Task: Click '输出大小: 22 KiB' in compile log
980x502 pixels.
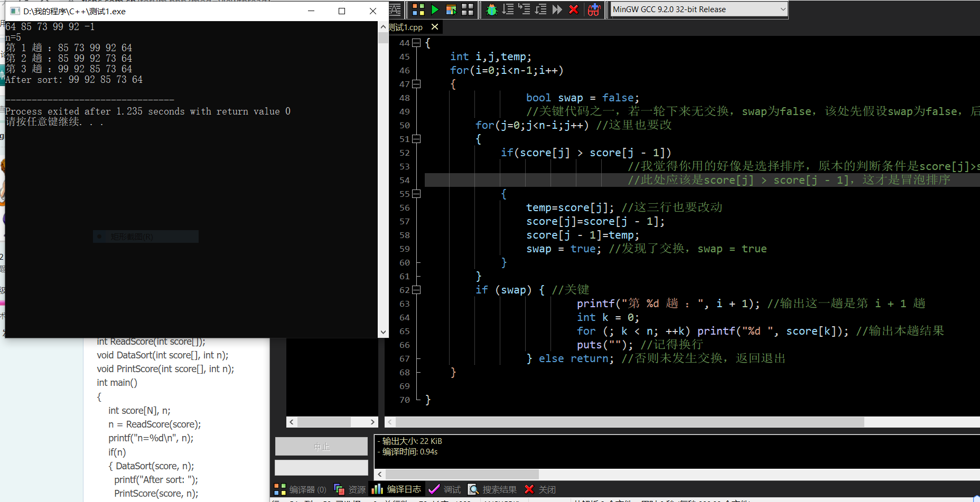Action: click(412, 441)
